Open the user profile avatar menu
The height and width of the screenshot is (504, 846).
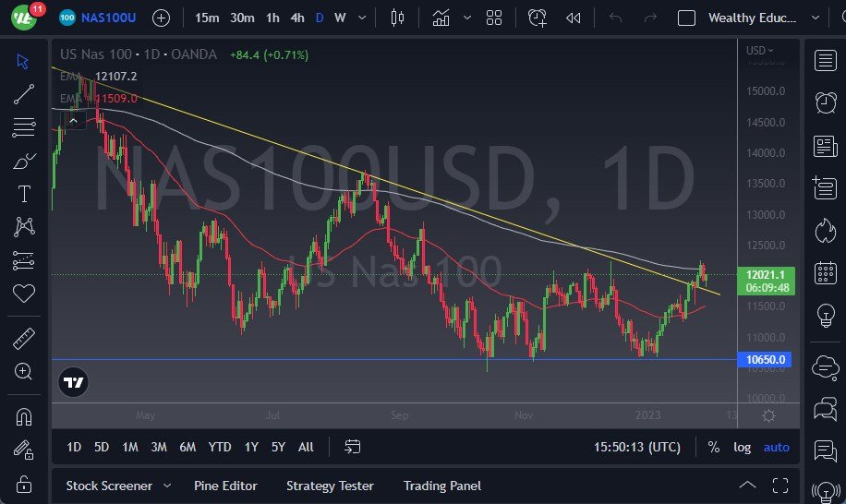[x=24, y=18]
